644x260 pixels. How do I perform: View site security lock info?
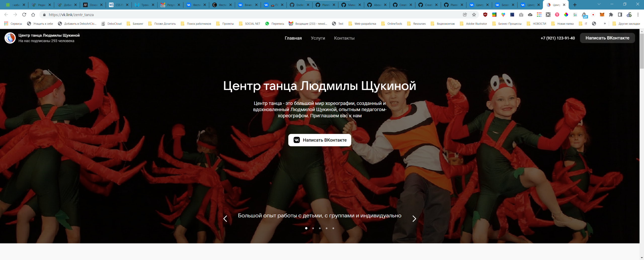(44, 15)
